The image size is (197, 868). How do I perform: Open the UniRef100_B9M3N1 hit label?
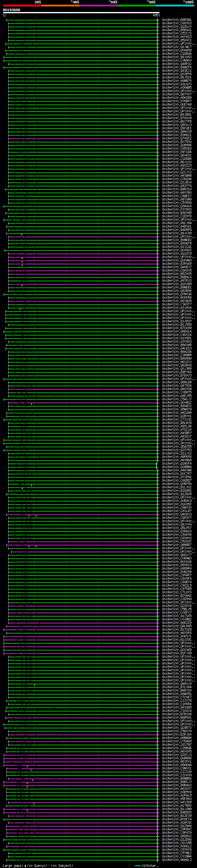pos(176,20)
